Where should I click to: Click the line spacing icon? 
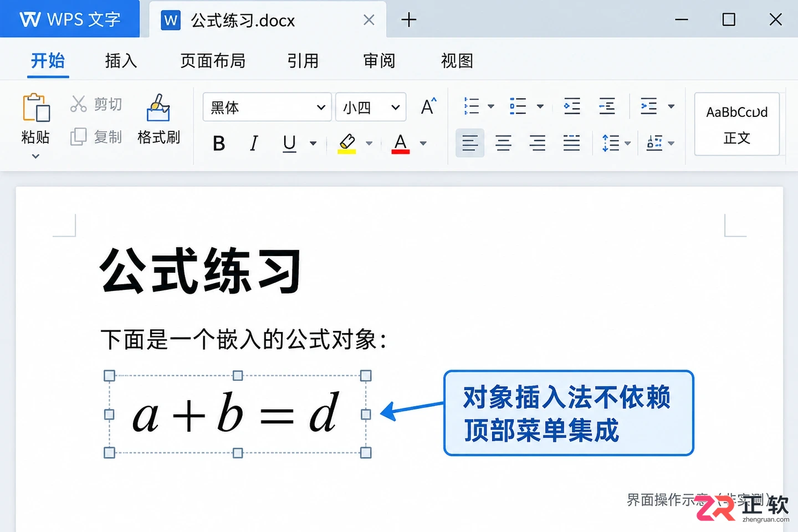point(611,144)
